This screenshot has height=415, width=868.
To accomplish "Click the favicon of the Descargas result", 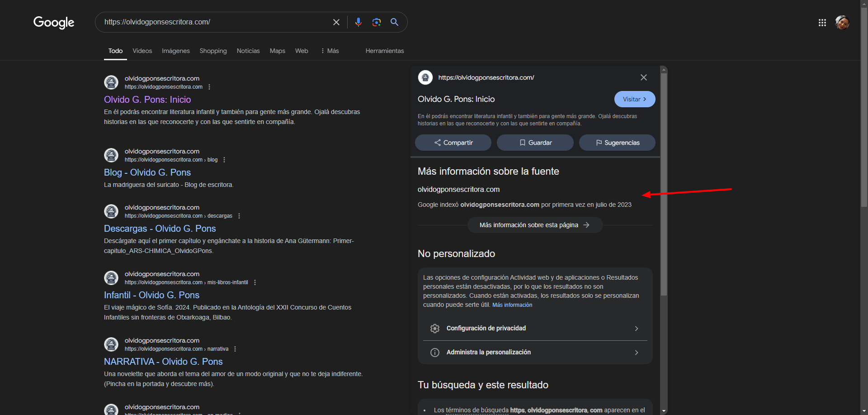I will (111, 211).
